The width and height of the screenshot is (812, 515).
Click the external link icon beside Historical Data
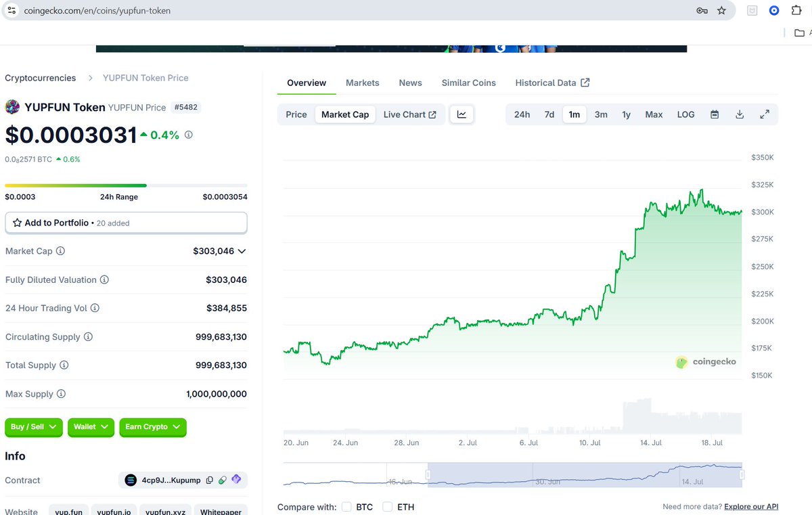[x=585, y=83]
